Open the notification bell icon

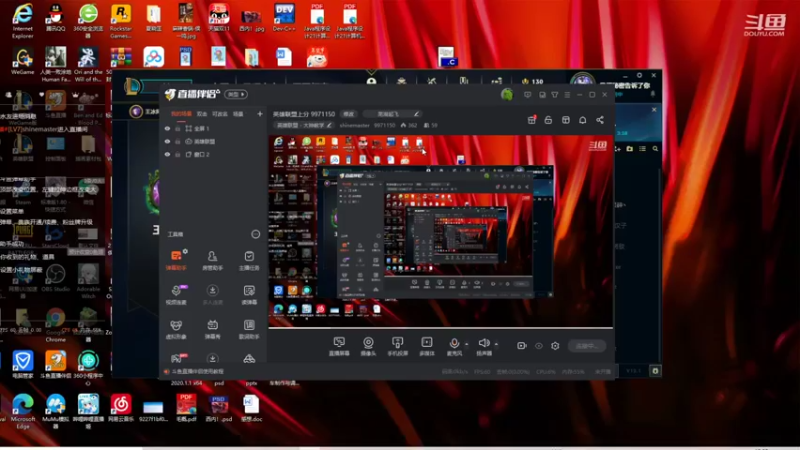583,120
